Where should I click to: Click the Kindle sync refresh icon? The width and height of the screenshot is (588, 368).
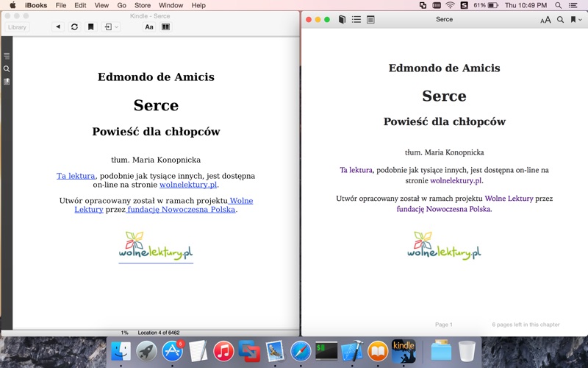[x=74, y=27]
